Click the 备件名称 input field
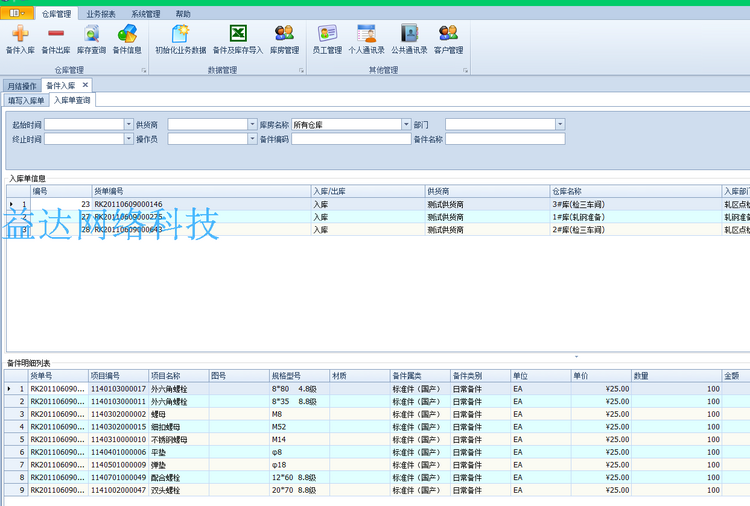 pos(505,139)
